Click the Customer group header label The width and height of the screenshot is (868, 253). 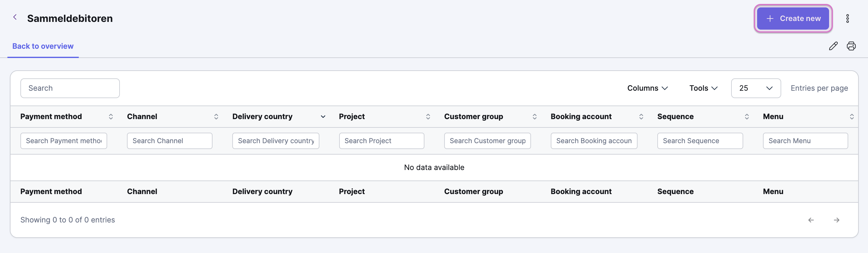tap(474, 117)
